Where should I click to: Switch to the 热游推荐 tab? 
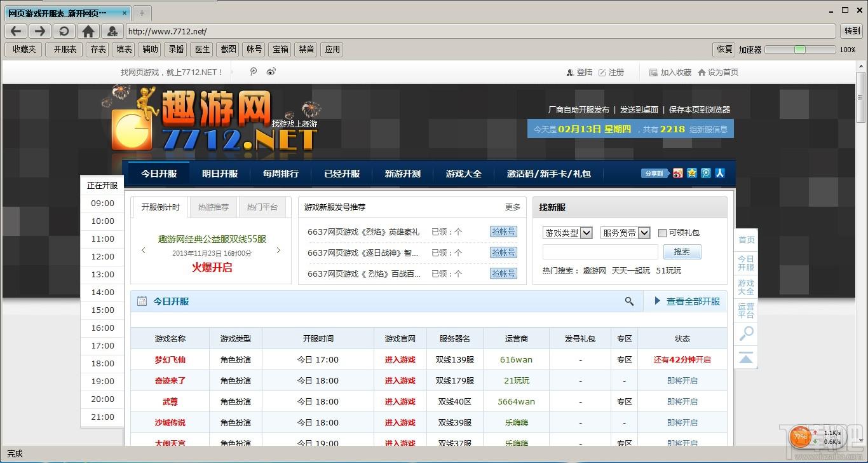coord(214,207)
